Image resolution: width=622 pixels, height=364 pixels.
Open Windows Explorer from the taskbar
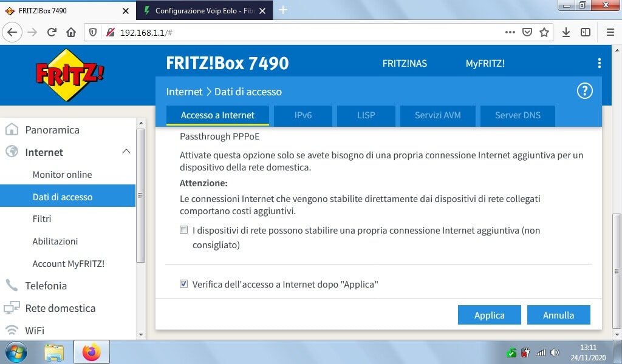tap(54, 352)
